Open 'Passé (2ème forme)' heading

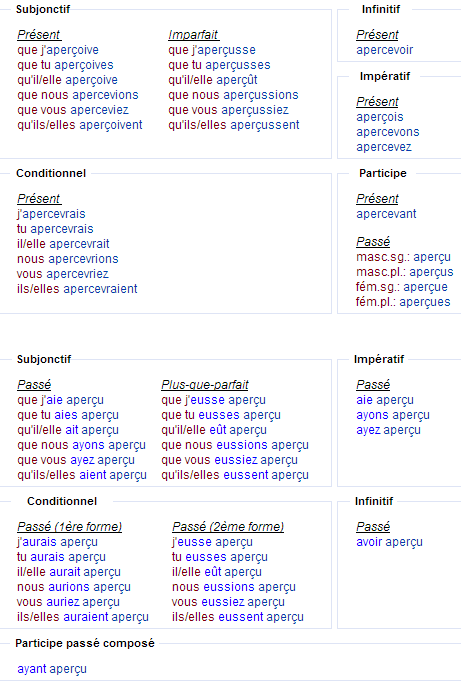point(228,527)
